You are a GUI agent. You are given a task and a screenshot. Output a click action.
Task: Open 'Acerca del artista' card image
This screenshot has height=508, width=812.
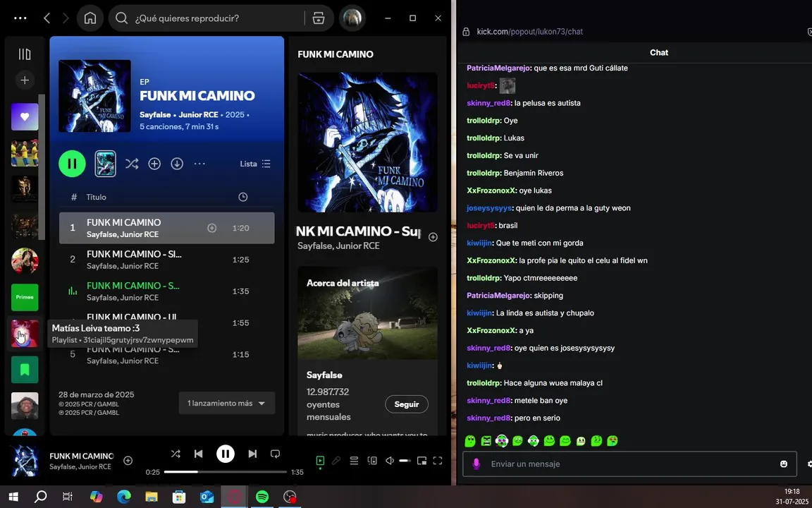(x=368, y=313)
